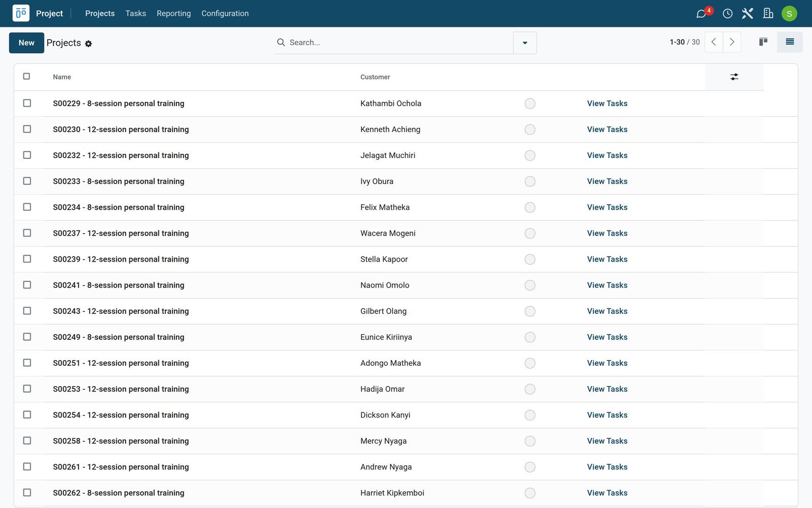
Task: Set status circle for Kenneth Achieng project
Action: [530, 130]
